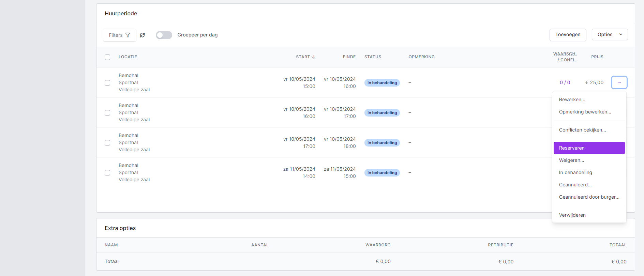The image size is (644, 276).
Task: Tick the checkbox for Saturday 11/05/2024 row
Action: point(107,173)
